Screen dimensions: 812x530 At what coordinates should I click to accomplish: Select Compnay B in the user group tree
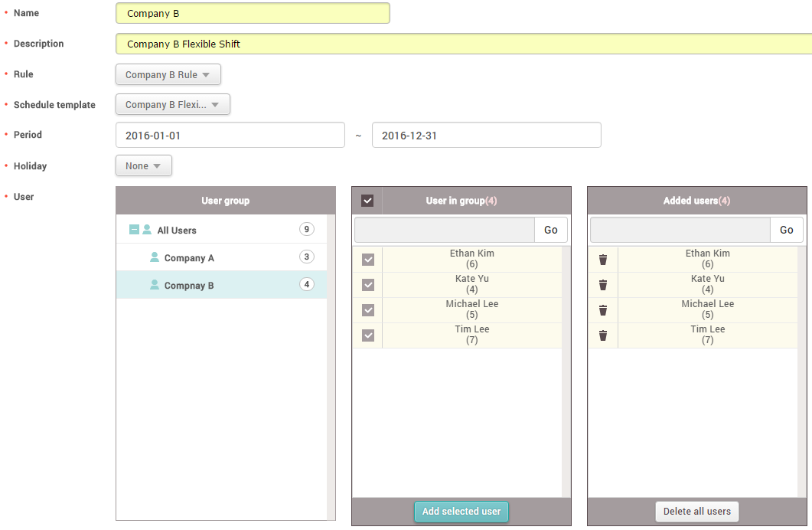tap(189, 286)
